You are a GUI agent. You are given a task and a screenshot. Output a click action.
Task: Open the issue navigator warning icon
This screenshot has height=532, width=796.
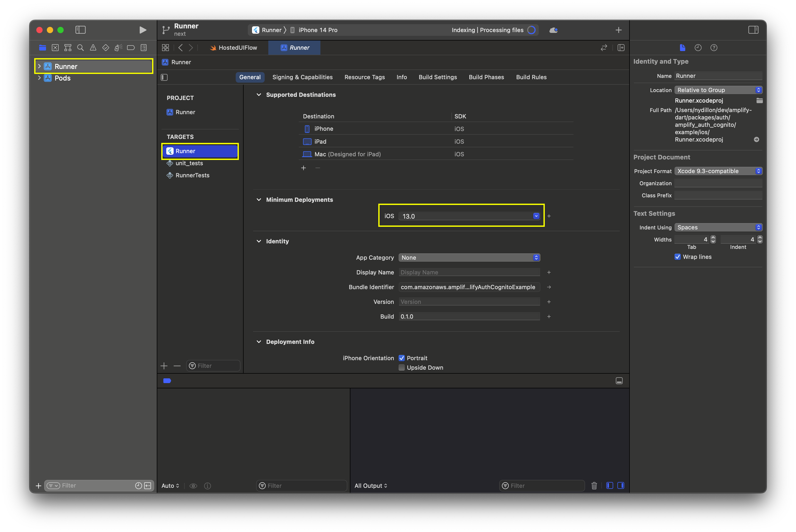pos(93,48)
